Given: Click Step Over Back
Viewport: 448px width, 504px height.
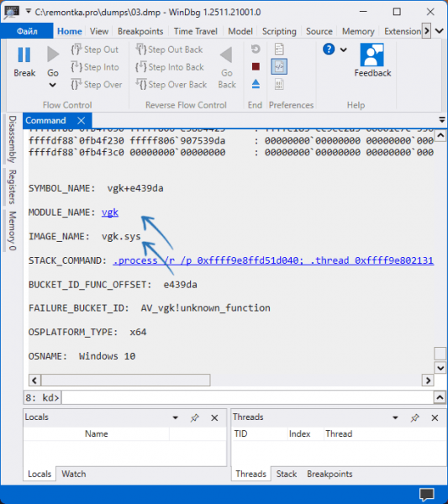Looking at the screenshot, I should point(171,85).
